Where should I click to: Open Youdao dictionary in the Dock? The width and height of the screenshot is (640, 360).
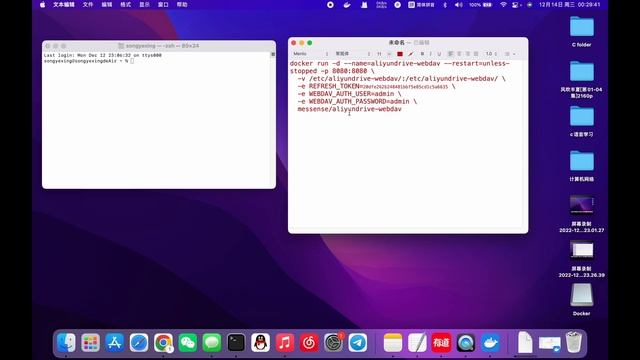[x=441, y=342]
